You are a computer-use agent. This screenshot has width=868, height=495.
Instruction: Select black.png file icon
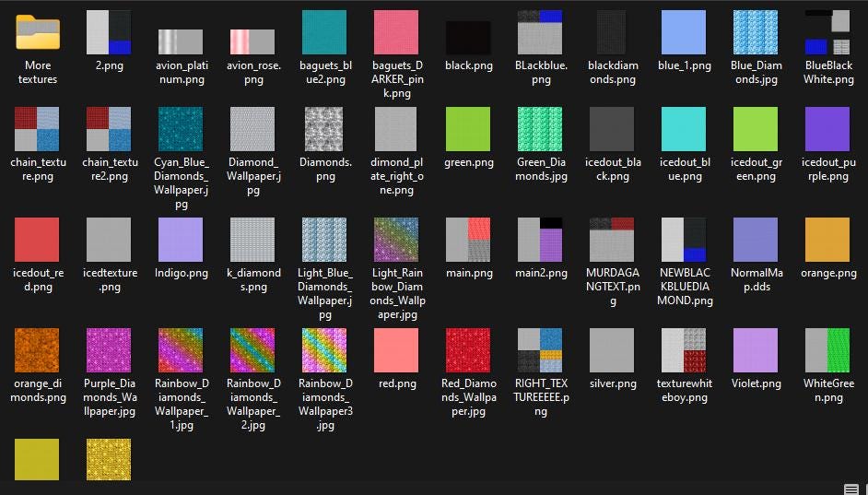coord(468,38)
